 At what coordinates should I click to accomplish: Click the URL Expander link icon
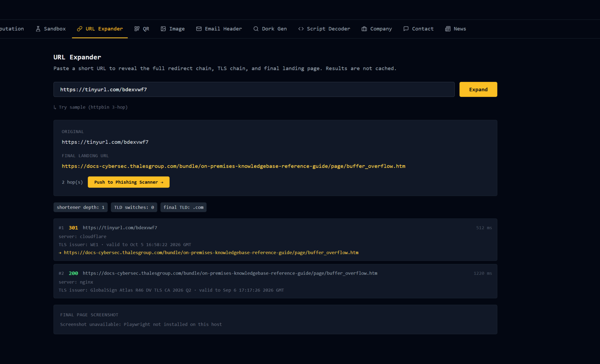coord(80,29)
